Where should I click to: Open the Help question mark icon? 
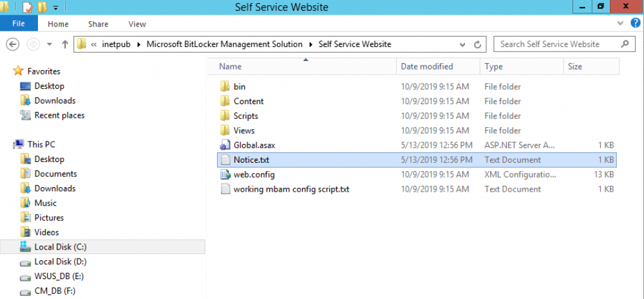click(635, 23)
